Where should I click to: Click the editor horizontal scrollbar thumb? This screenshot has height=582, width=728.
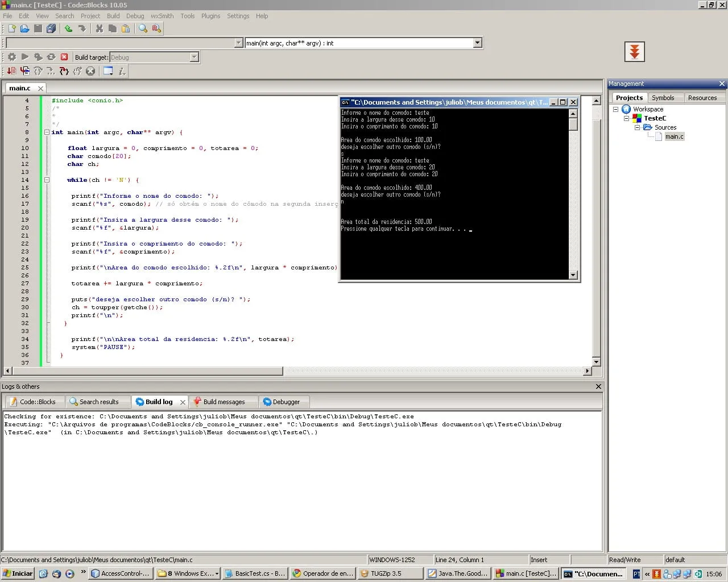point(147,371)
